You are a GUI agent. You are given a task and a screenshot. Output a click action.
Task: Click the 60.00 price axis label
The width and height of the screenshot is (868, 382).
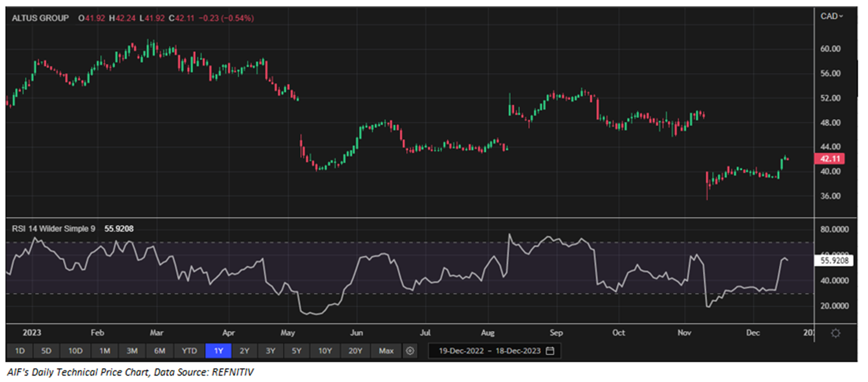pos(831,49)
